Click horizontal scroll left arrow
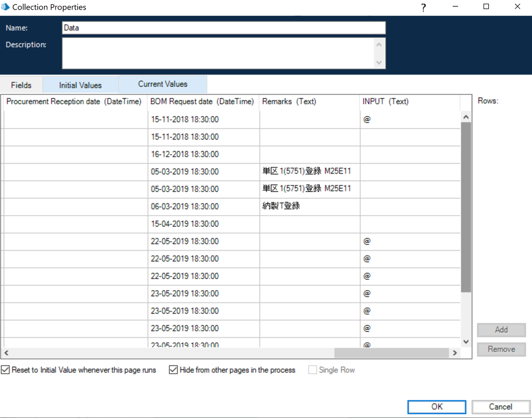532x418 pixels. pos(6,353)
